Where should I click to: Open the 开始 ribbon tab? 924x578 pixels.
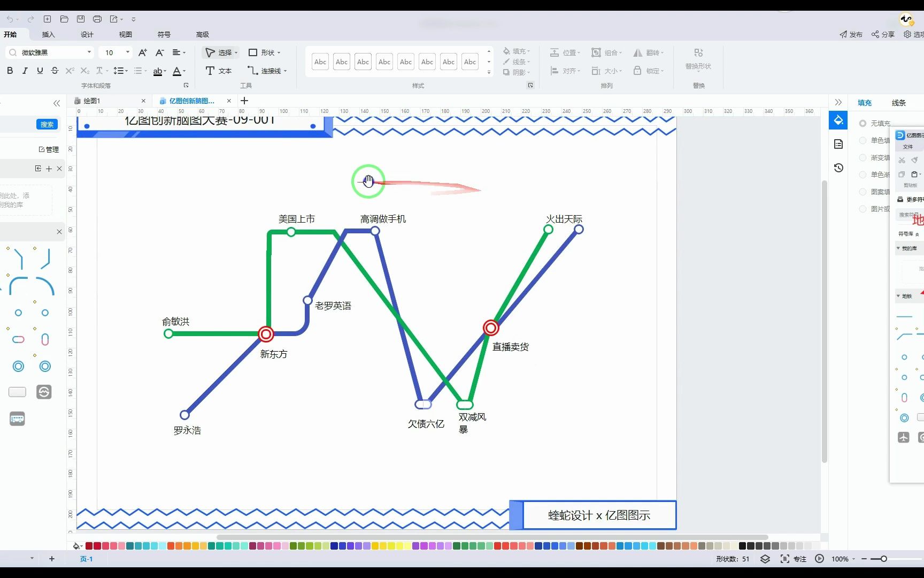[x=10, y=34]
